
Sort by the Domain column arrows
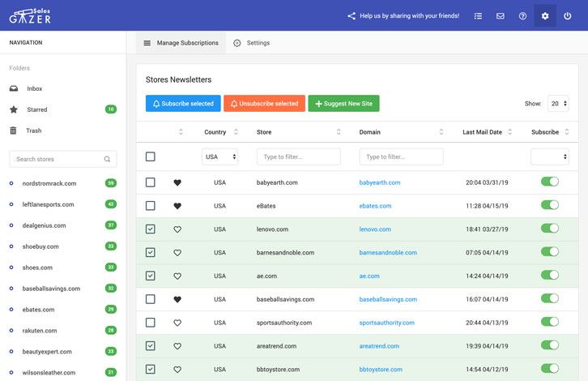tap(441, 132)
